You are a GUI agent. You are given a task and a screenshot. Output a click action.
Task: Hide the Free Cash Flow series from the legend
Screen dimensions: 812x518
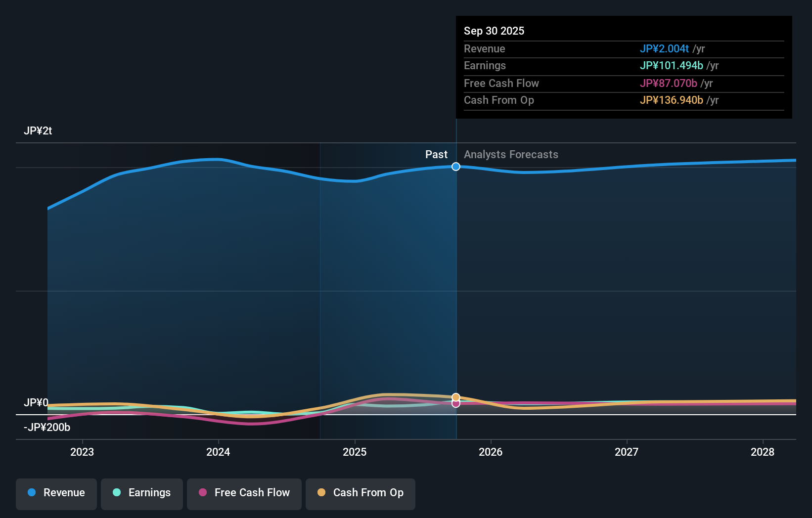(x=244, y=494)
